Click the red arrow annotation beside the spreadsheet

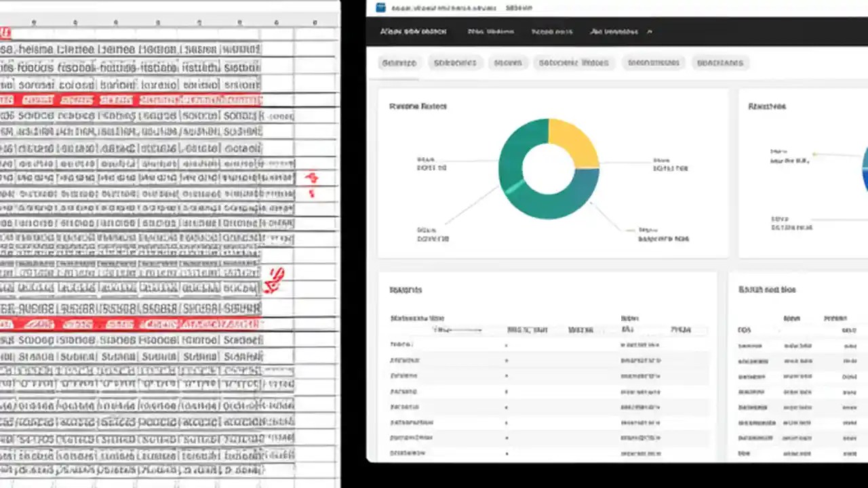pyautogui.click(x=311, y=178)
